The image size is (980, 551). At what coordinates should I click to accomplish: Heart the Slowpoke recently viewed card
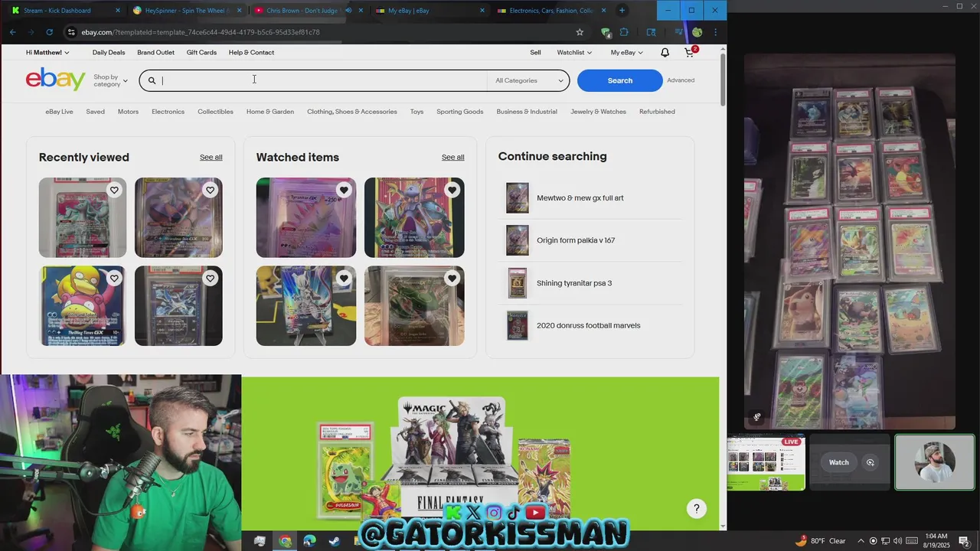tap(114, 279)
